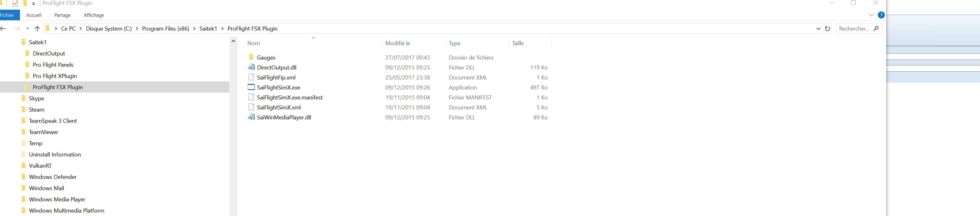This screenshot has width=980, height=216.
Task: Click the Properties quick access icon
Action: [x=15, y=3]
